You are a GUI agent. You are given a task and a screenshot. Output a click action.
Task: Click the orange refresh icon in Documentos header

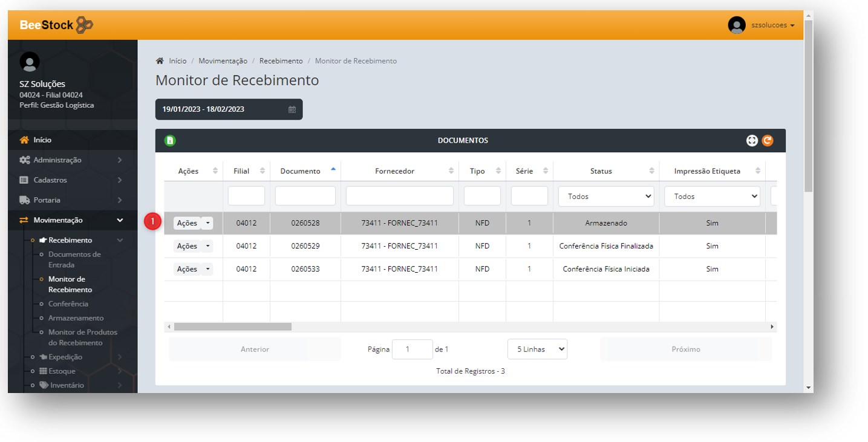click(767, 140)
